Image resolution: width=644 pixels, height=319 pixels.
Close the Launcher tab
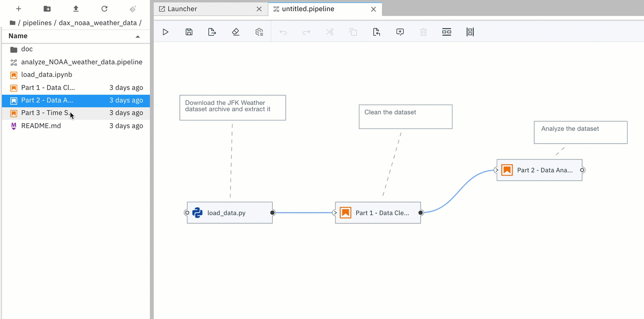pyautogui.click(x=259, y=9)
